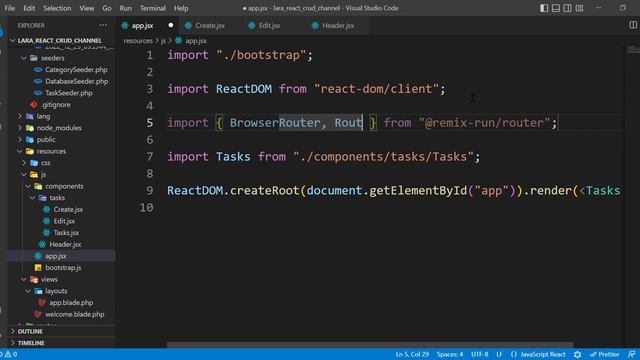Click the app.jsx tab React icon
This screenshot has width=640, height=360.
tap(125, 25)
